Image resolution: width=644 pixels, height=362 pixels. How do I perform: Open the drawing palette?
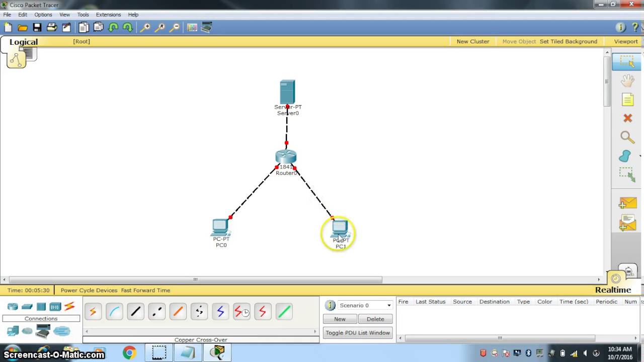point(192,28)
